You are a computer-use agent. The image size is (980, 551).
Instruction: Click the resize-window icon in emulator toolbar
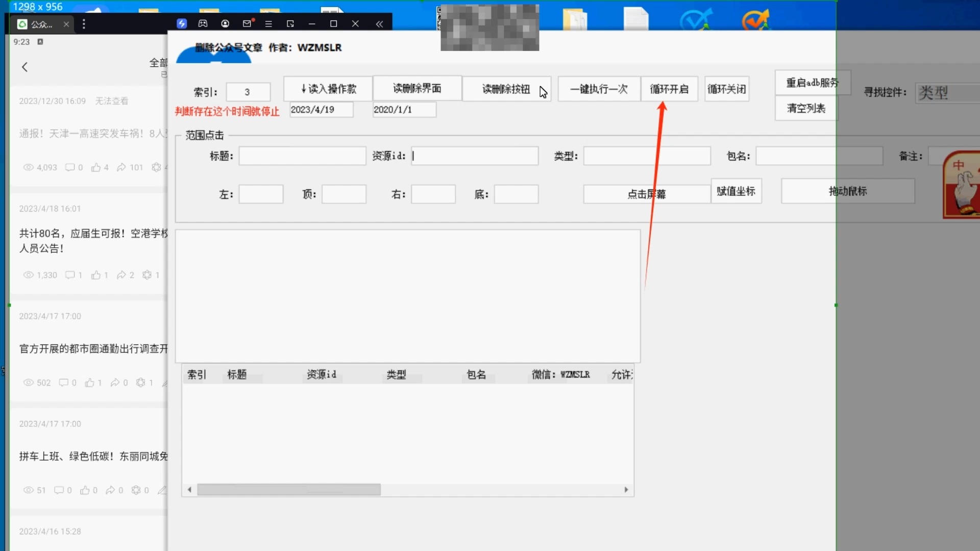point(290,24)
